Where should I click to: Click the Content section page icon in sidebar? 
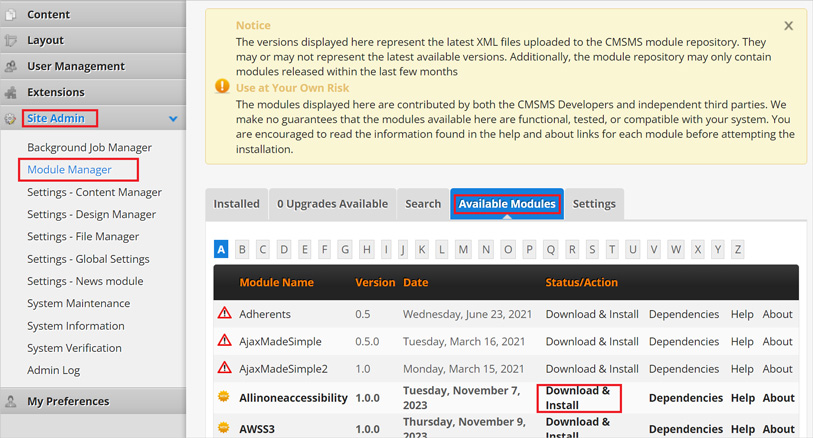pos(10,15)
